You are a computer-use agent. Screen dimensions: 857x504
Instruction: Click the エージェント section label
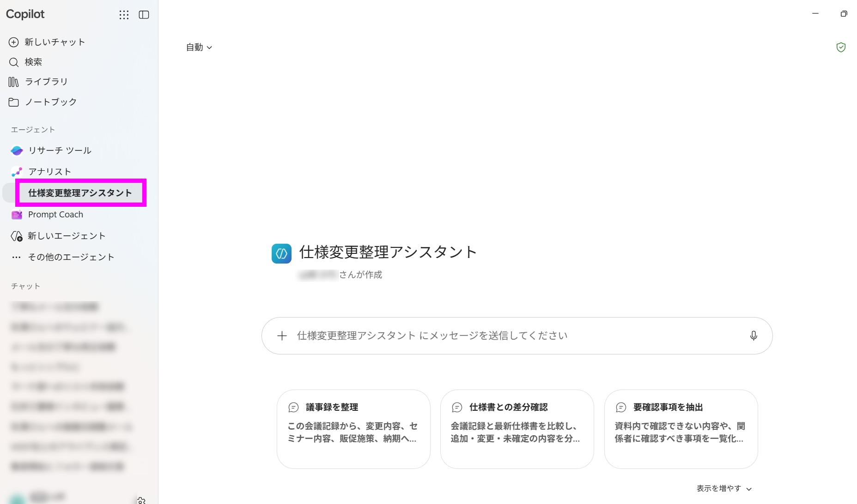click(x=33, y=130)
